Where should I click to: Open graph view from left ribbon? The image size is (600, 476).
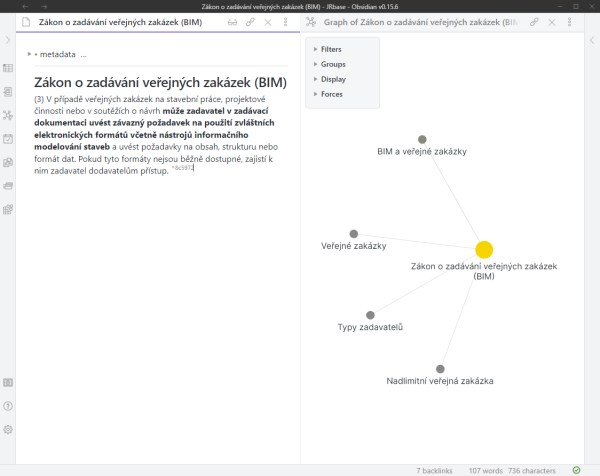(x=8, y=114)
